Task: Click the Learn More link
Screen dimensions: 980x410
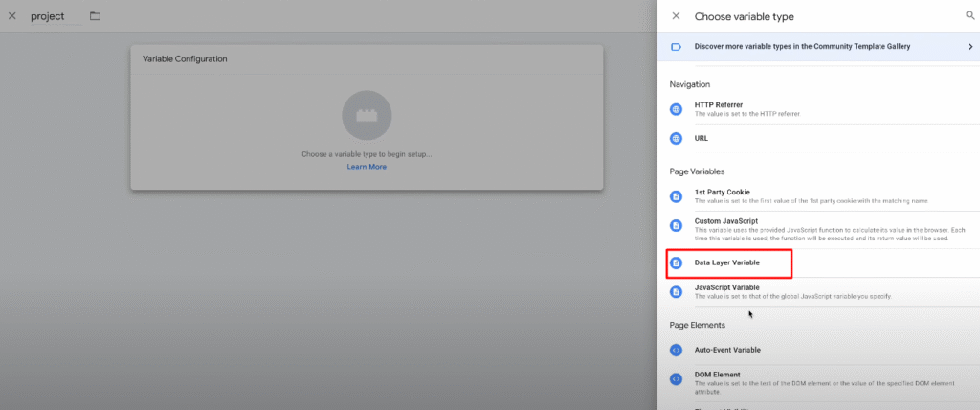Action: [367, 167]
